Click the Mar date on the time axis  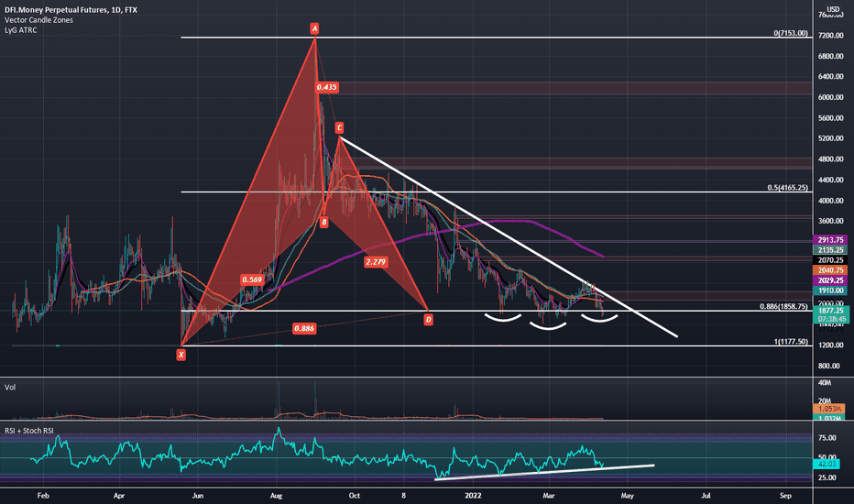click(x=549, y=496)
